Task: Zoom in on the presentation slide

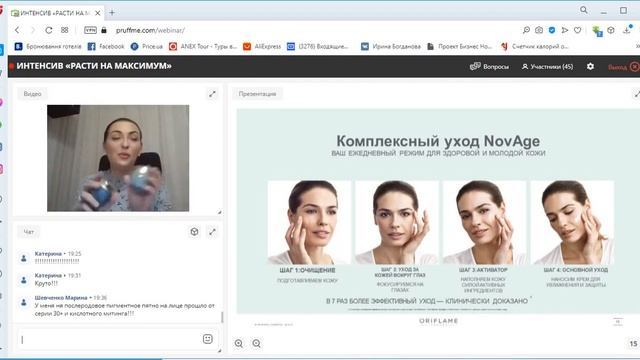Action: point(239,344)
